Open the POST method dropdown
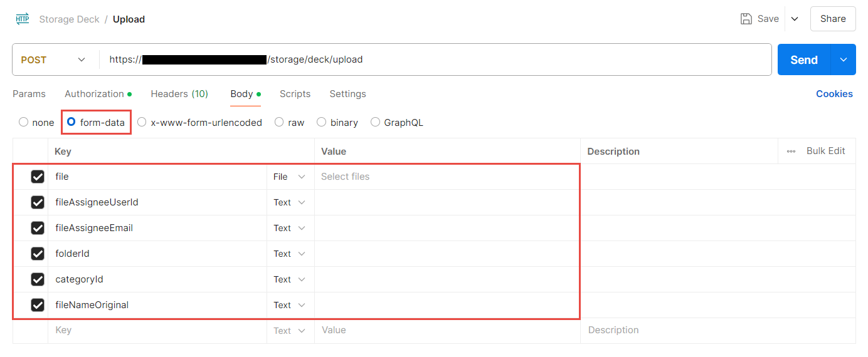Viewport: 868px width, 357px height. tap(53, 59)
